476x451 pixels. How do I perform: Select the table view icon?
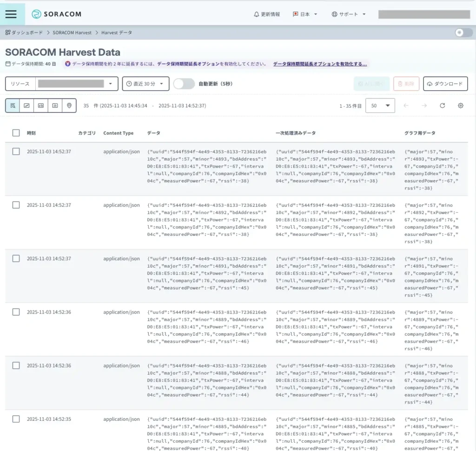coord(13,105)
